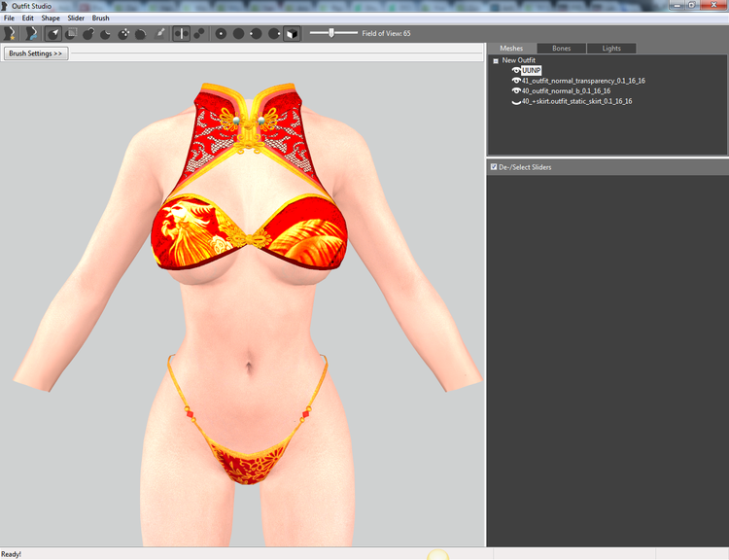The width and height of the screenshot is (729, 560).
Task: Toggle Edit Connected Only mode icon
Action: (199, 33)
